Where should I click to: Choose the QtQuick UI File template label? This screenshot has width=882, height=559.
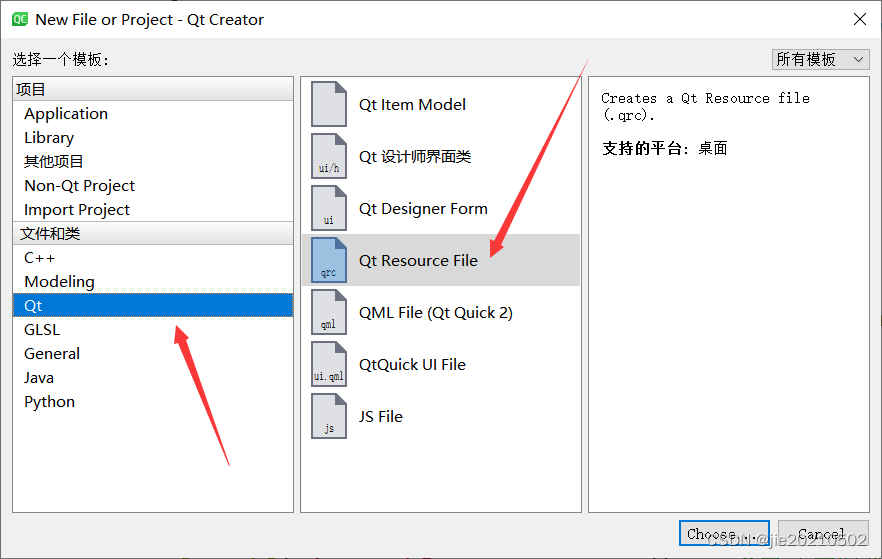tap(412, 364)
